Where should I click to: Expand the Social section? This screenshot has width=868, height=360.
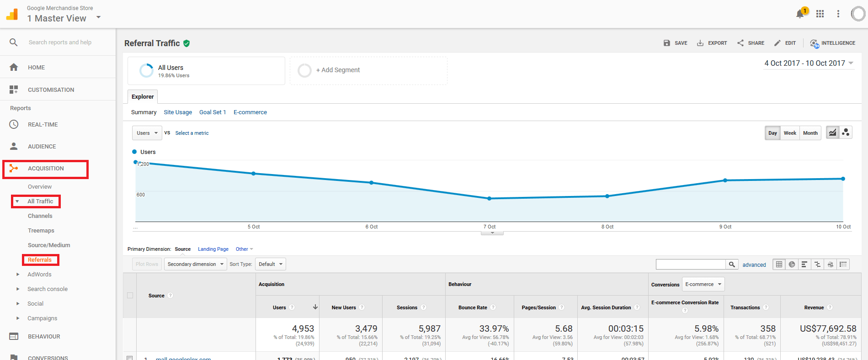coord(17,303)
